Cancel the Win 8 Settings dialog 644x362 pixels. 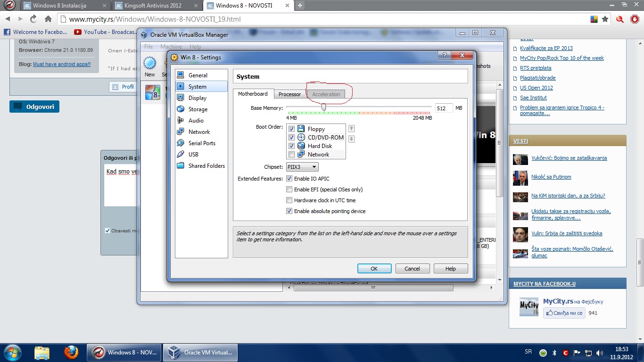pos(412,269)
